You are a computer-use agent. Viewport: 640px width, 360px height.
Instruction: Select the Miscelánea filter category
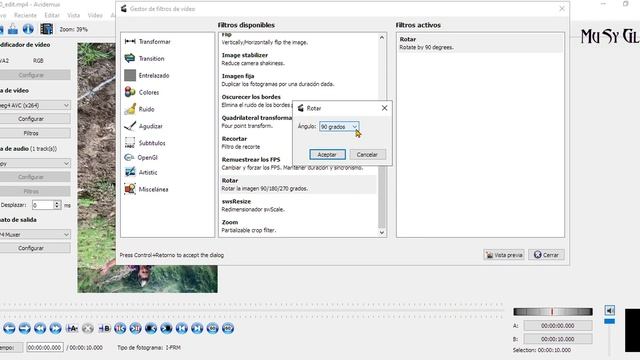point(146,189)
